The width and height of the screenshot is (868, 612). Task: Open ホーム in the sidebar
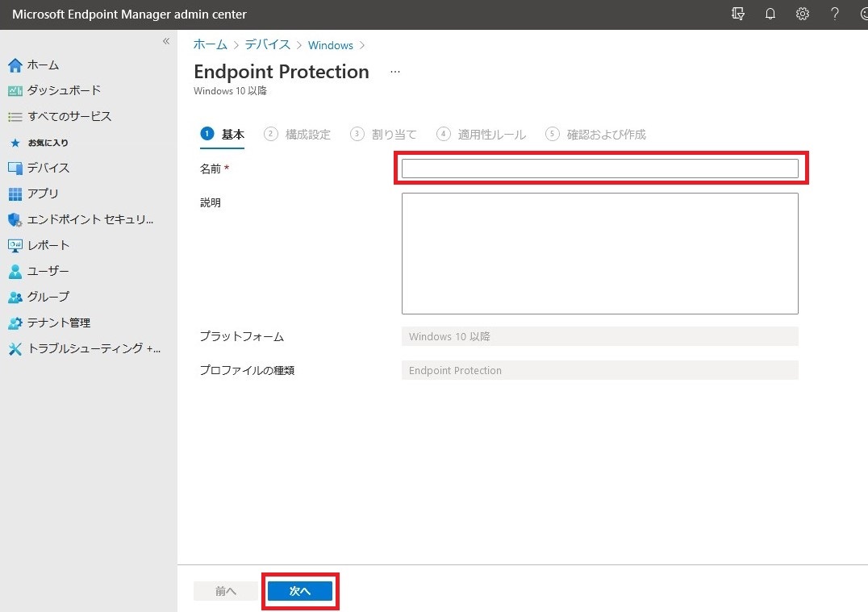pos(44,65)
